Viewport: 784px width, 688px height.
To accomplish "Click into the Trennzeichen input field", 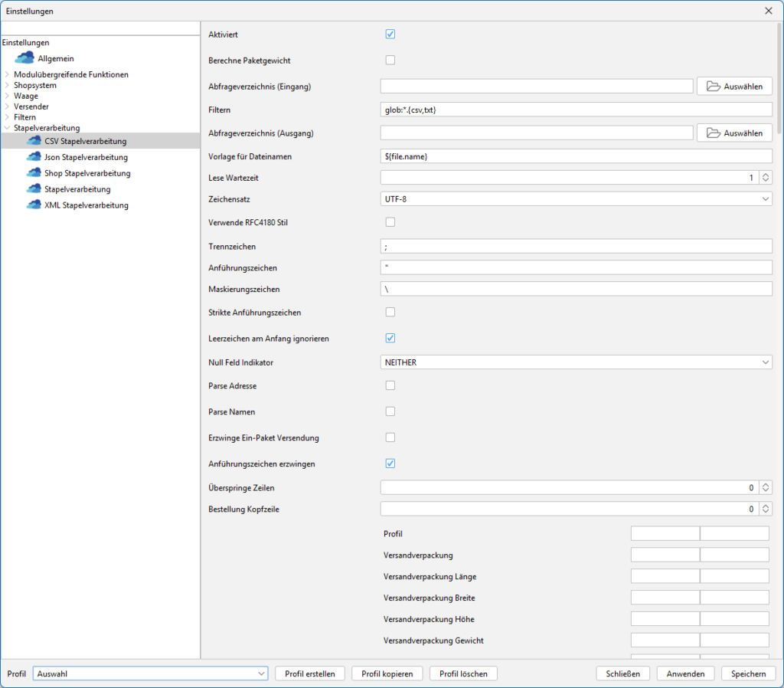I will coord(576,247).
